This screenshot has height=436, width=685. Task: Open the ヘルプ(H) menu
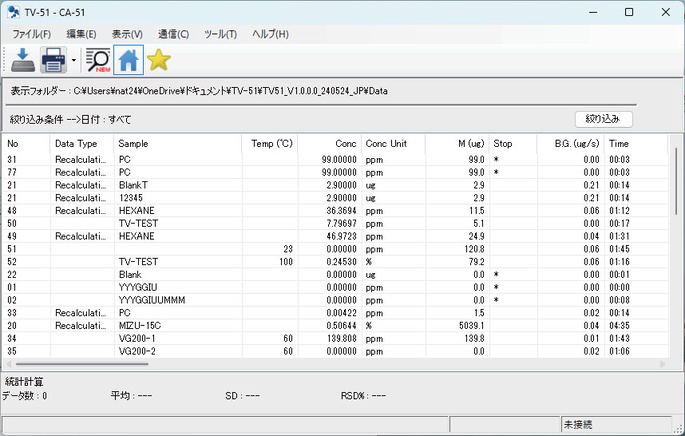coord(270,34)
